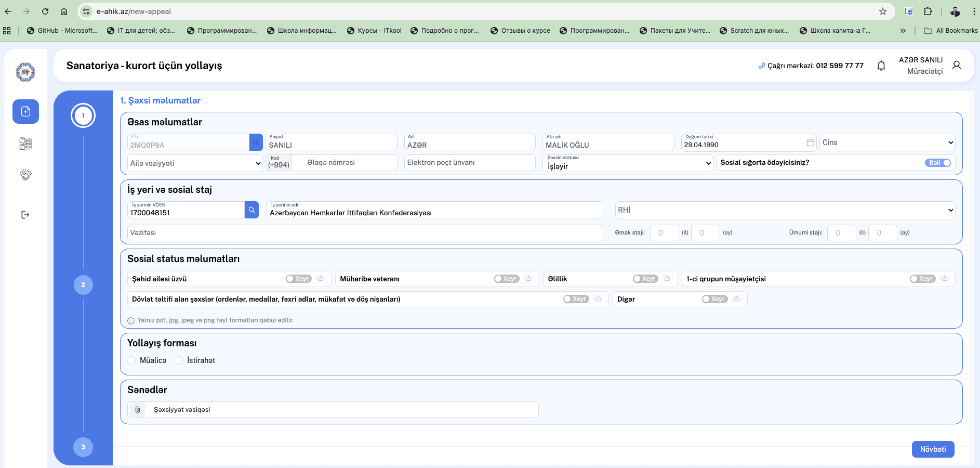The width and height of the screenshot is (980, 468).
Task: Go to step 2 in progress stepper
Action: [x=83, y=285]
